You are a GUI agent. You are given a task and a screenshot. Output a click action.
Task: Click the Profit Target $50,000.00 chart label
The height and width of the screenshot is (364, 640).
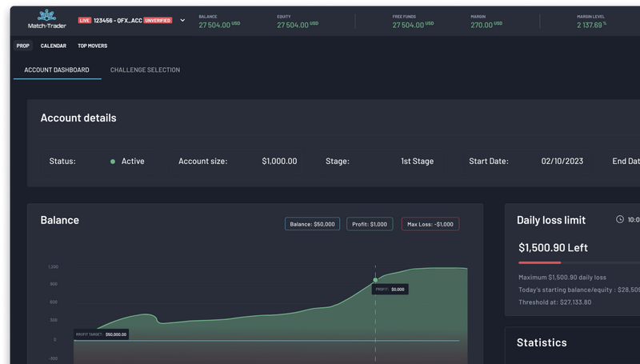[x=102, y=334]
